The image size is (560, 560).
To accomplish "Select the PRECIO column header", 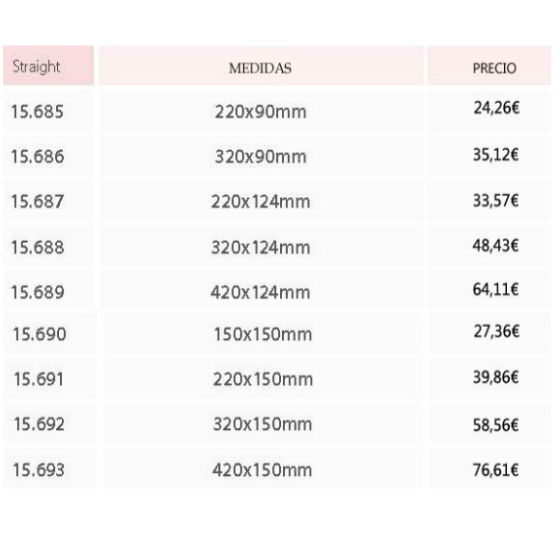I will 489,65.
